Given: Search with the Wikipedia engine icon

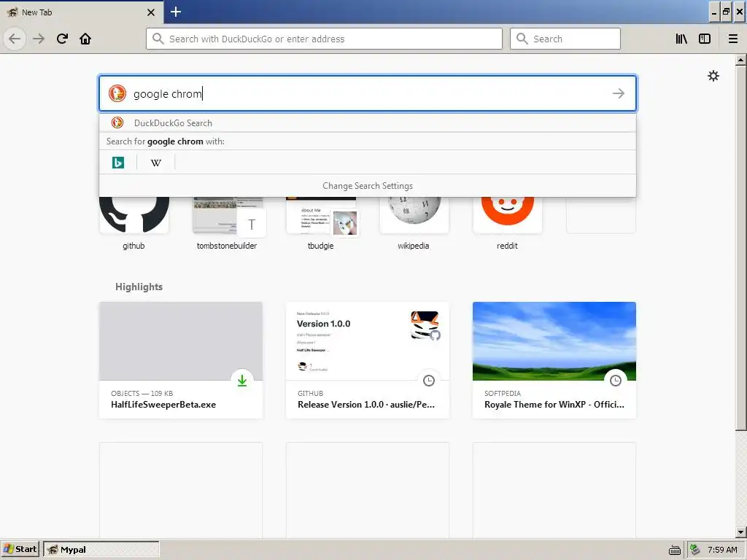Looking at the screenshot, I should point(156,163).
